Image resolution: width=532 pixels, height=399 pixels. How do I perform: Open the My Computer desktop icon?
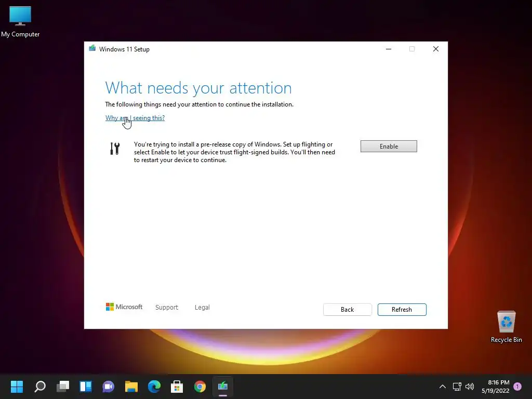point(20,22)
